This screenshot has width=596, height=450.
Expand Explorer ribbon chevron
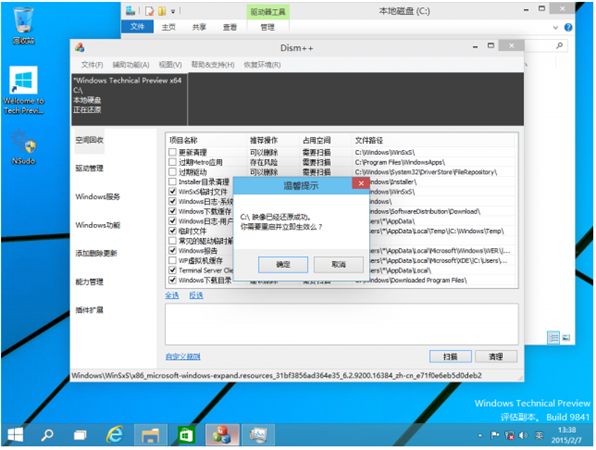coord(555,27)
